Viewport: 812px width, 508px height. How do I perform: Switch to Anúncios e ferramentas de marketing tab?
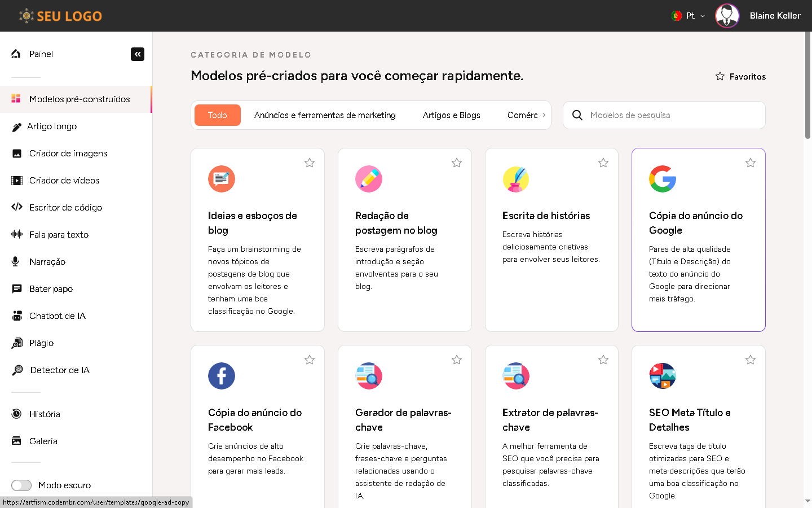coord(325,115)
